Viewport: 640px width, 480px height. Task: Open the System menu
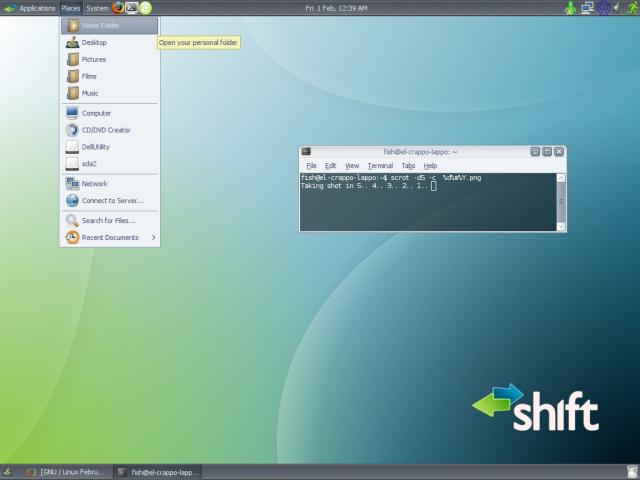pos(97,8)
